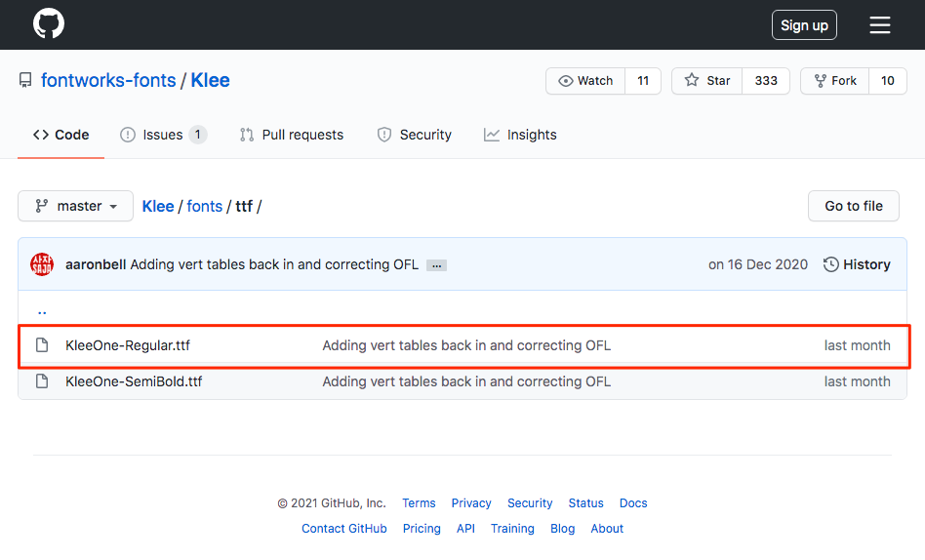
Task: Click the repository book icon beside fontworks-fonts
Action: tap(25, 80)
